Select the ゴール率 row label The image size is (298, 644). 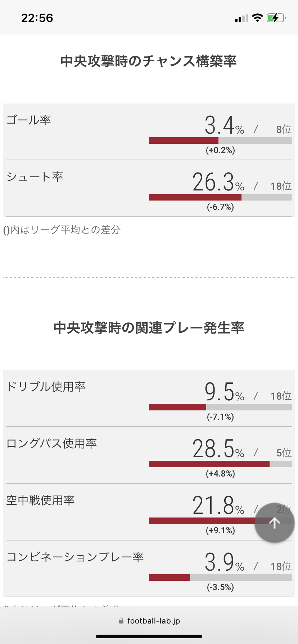pyautogui.click(x=29, y=120)
